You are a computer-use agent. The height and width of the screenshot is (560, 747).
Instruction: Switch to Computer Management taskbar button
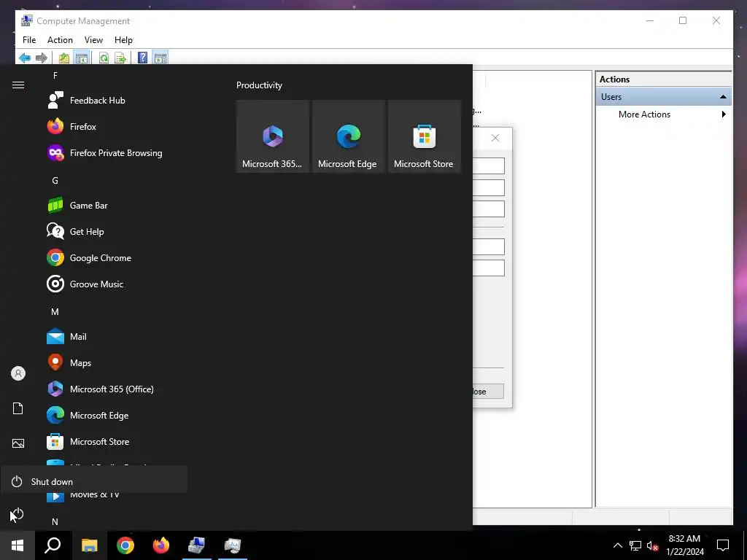(197, 545)
